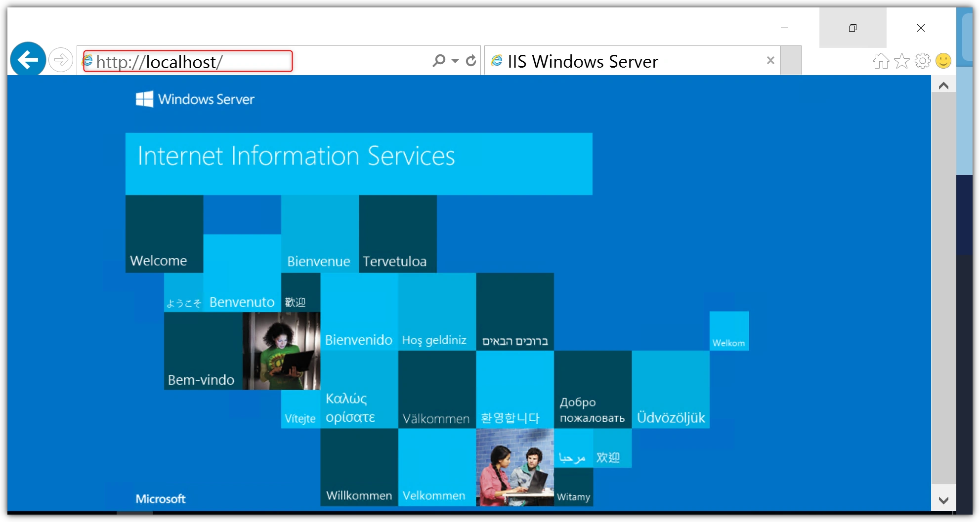Click the Tervetuloa tile
This screenshot has height=522, width=980.
click(398, 234)
